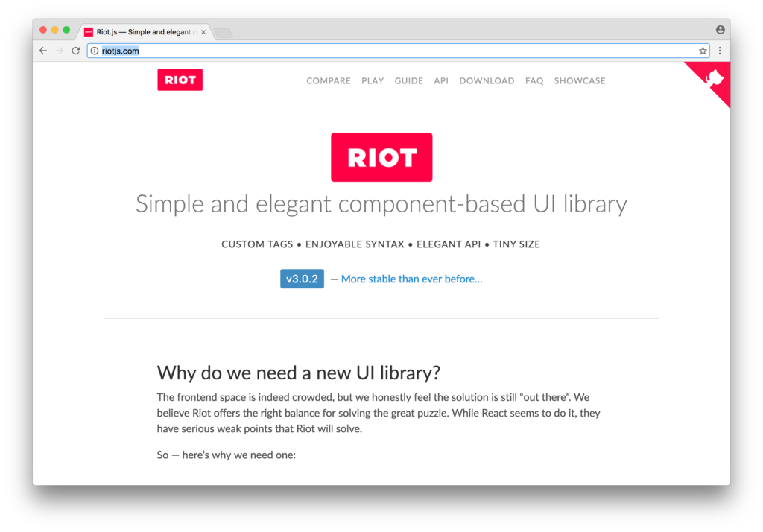Open the SHOWCASE navigation link
763x532 pixels.
[x=580, y=80]
